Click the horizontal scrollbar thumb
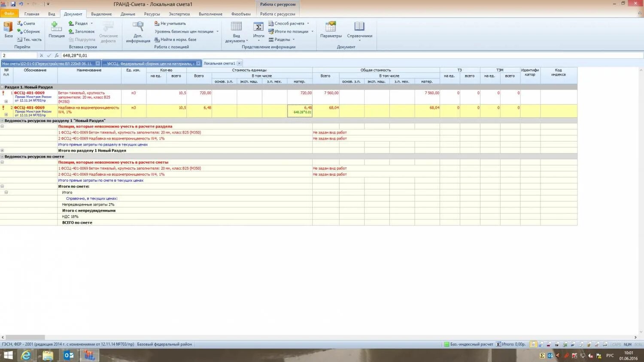Screen dimensions: 644x362 [x=25, y=338]
